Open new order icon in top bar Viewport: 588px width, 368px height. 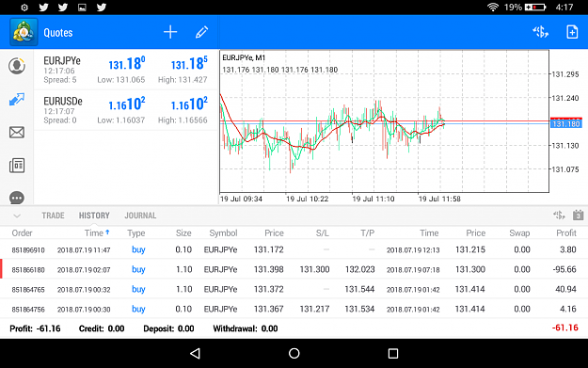pos(572,32)
